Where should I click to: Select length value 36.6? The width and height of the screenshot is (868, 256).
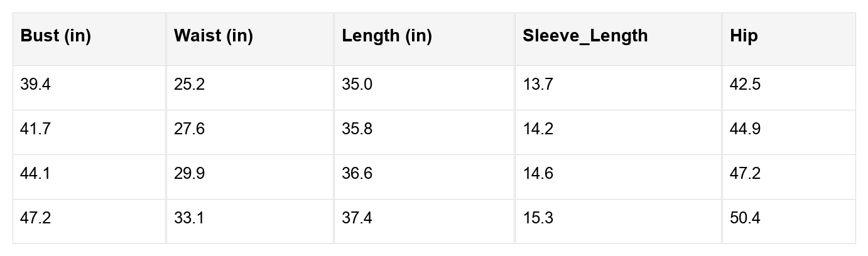point(357,174)
